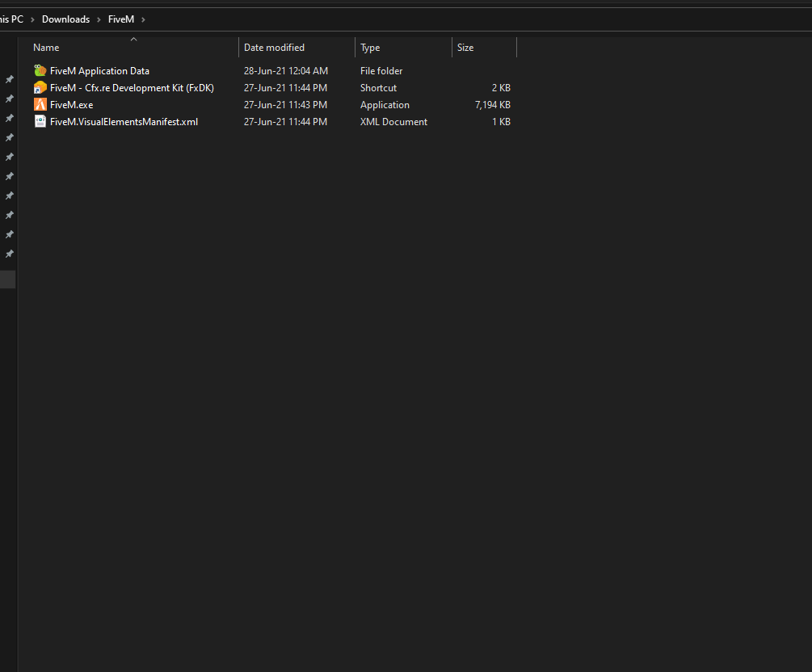Expand the chevron after FiveM in the breadcrumb
The image size is (812, 672).
(142, 19)
